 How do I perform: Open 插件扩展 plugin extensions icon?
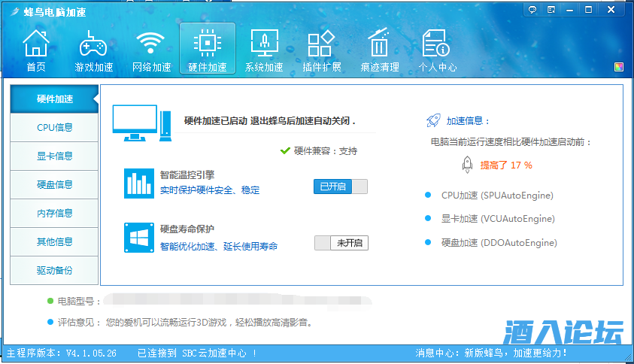tap(321, 51)
